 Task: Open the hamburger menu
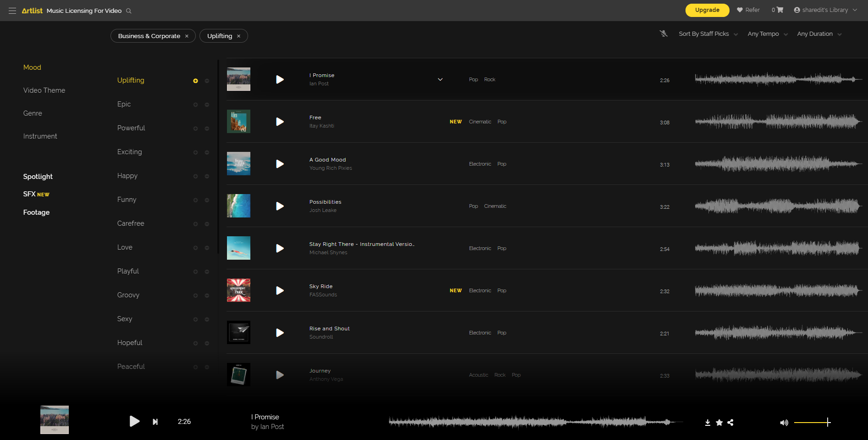[12, 11]
